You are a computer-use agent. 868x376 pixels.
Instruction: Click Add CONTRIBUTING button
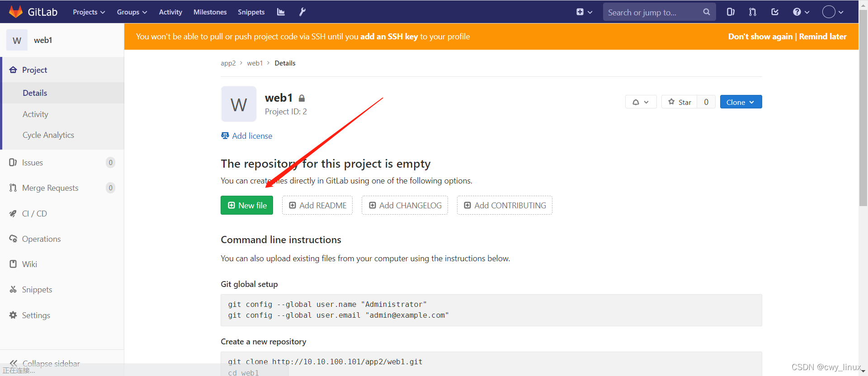tap(505, 205)
